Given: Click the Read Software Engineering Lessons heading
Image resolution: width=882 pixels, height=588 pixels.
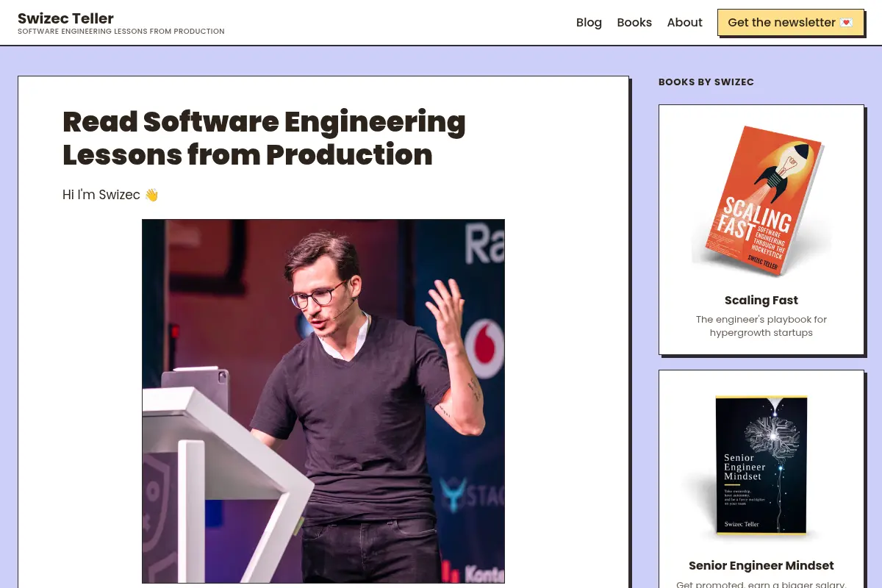Looking at the screenshot, I should point(265,138).
